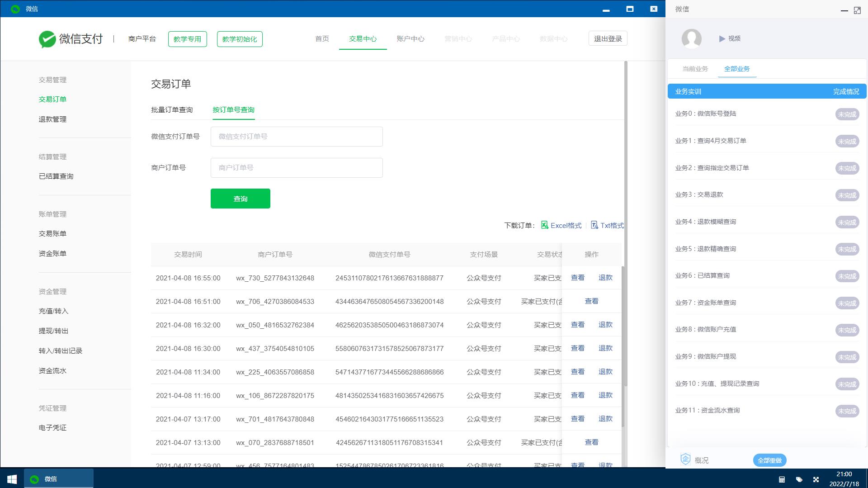This screenshot has height=488, width=868.
Task: Open the 账户中心 tab
Action: [410, 39]
